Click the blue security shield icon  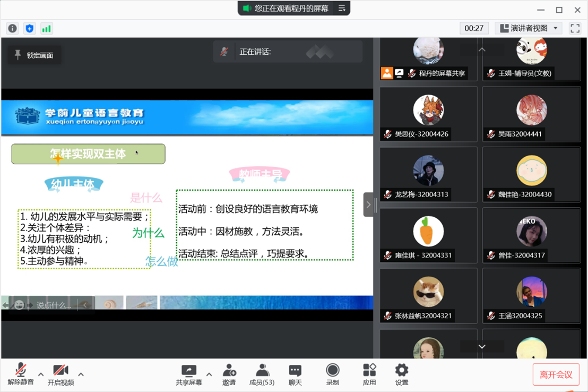pyautogui.click(x=30, y=29)
